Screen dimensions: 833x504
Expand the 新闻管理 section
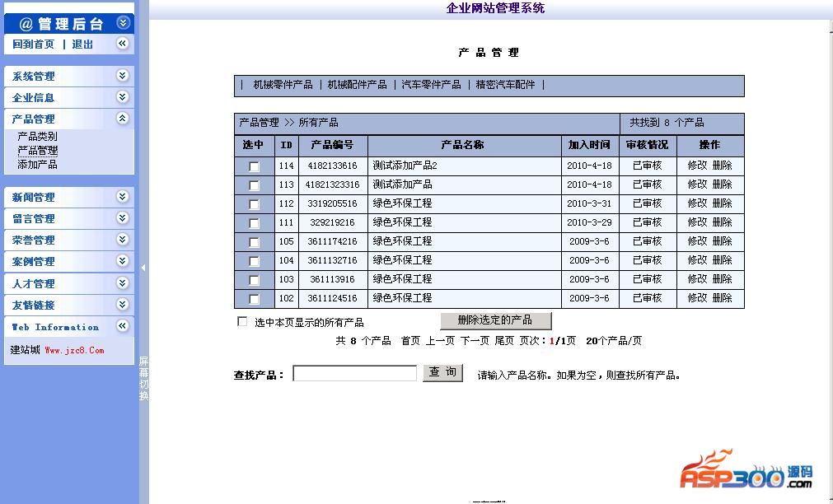coord(123,197)
